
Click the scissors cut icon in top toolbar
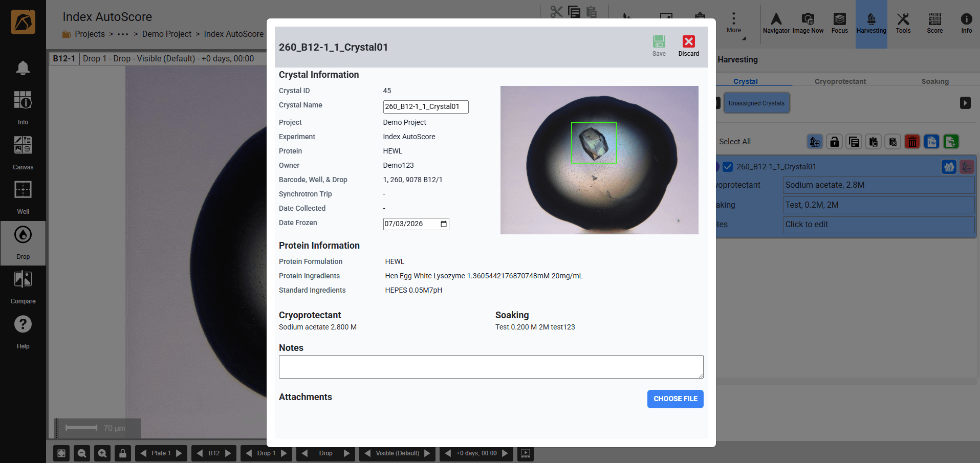[x=556, y=12]
